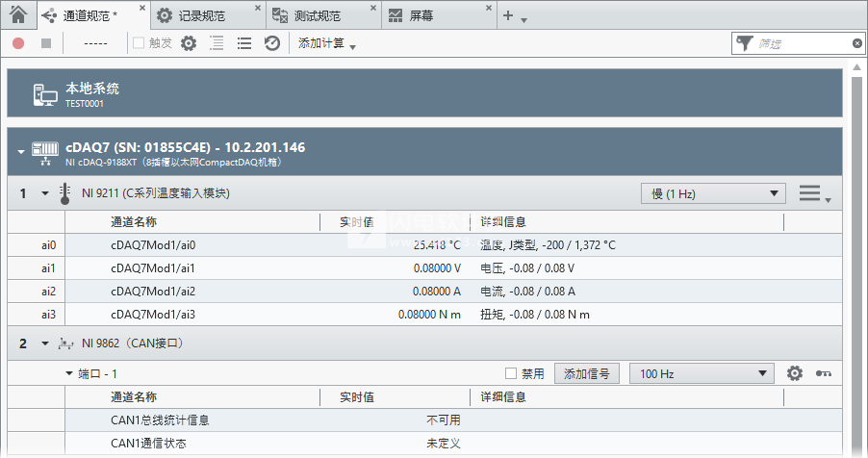The width and height of the screenshot is (868, 458).
Task: Collapse the 端口 - 1 section
Action: coord(69,373)
